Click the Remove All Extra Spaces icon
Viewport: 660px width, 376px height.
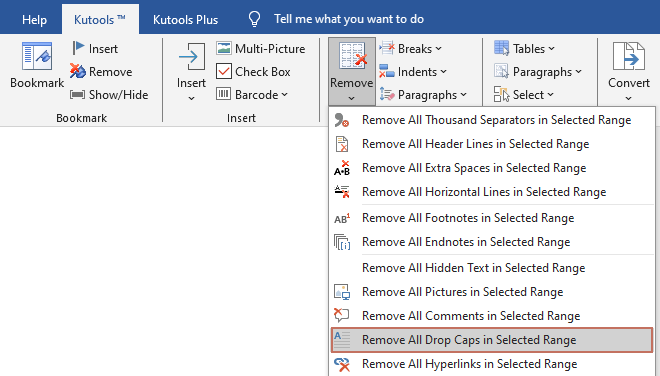pyautogui.click(x=342, y=168)
